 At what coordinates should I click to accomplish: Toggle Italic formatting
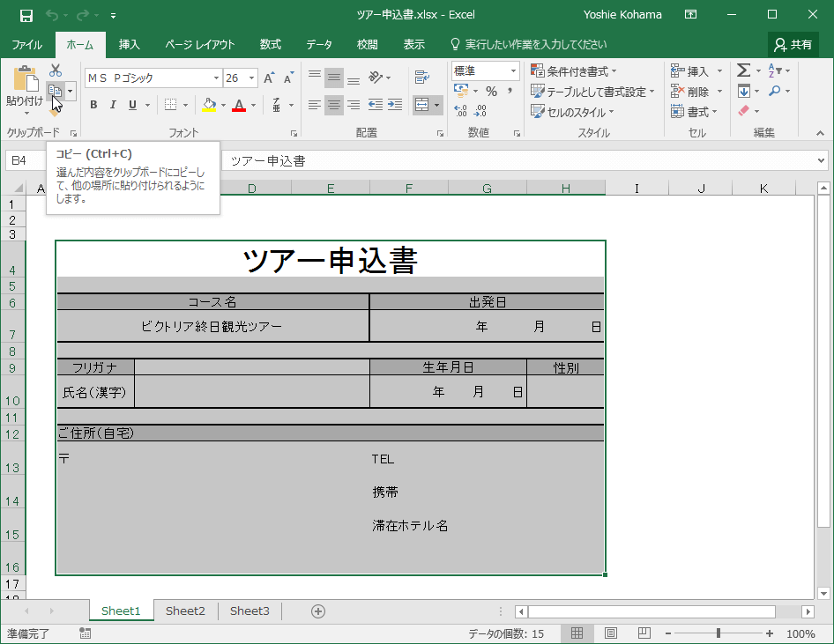point(113,105)
